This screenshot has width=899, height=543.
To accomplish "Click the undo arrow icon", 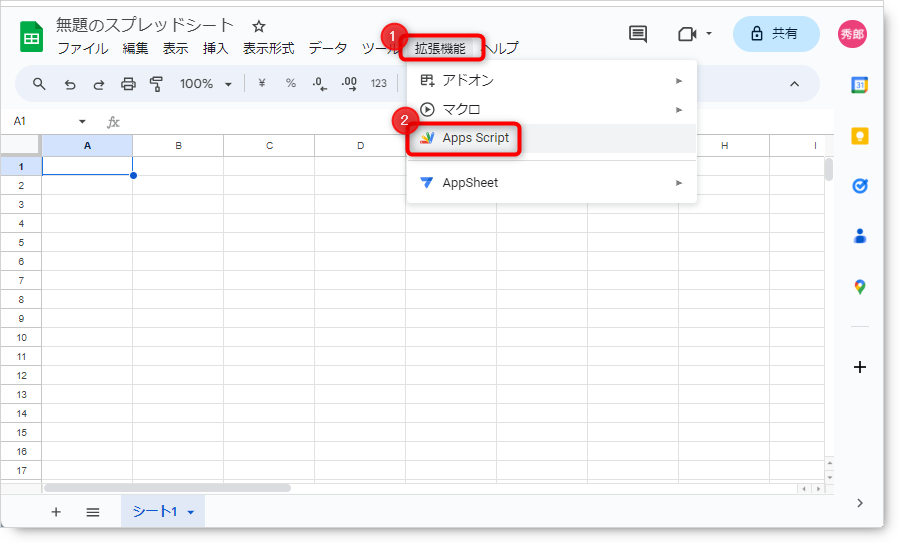I will pyautogui.click(x=70, y=84).
